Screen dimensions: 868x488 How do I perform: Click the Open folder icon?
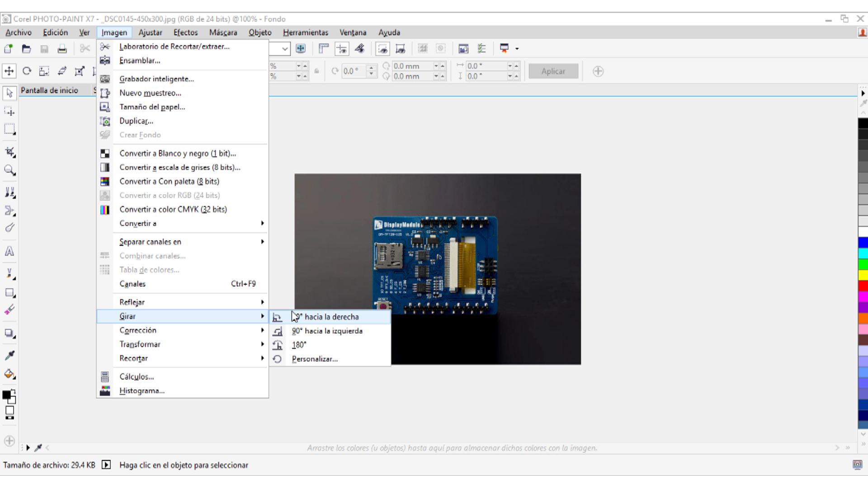click(26, 49)
